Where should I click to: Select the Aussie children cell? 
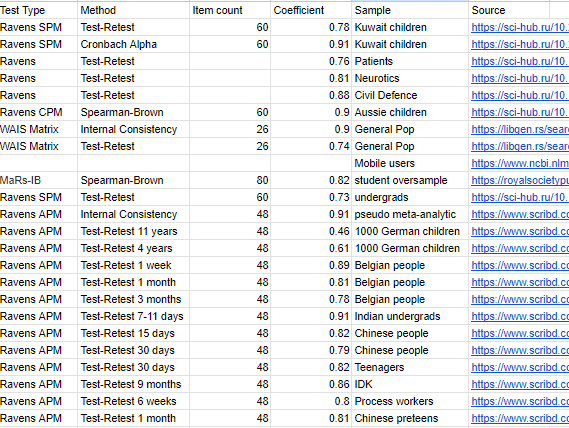[x=410, y=112]
